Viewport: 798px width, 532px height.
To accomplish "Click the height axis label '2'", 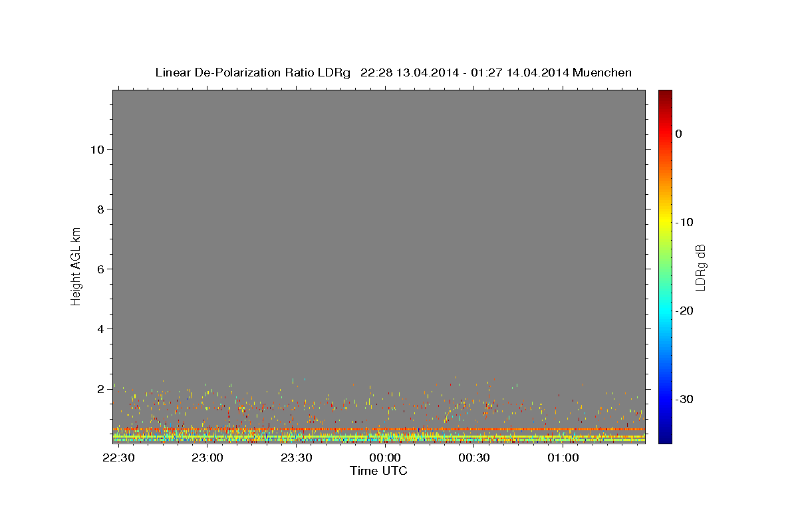I will [99, 389].
